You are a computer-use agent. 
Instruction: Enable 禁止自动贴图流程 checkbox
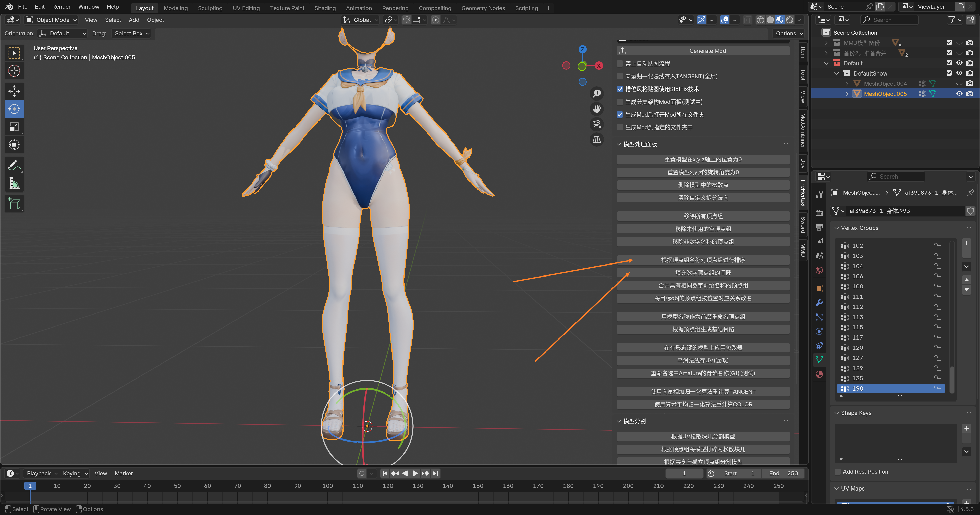pos(620,64)
